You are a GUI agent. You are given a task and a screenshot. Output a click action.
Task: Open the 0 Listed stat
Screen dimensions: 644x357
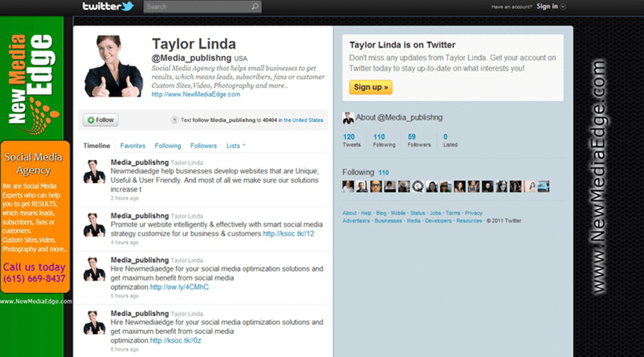point(450,140)
